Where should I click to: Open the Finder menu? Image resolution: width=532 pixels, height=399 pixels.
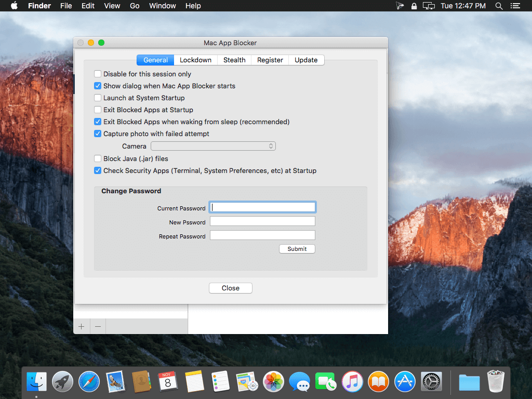click(39, 6)
